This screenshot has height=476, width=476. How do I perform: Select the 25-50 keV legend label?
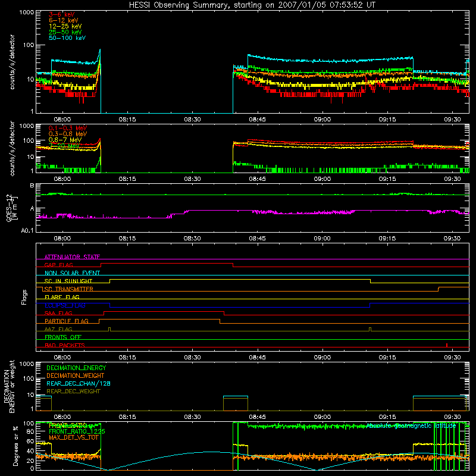65,32
